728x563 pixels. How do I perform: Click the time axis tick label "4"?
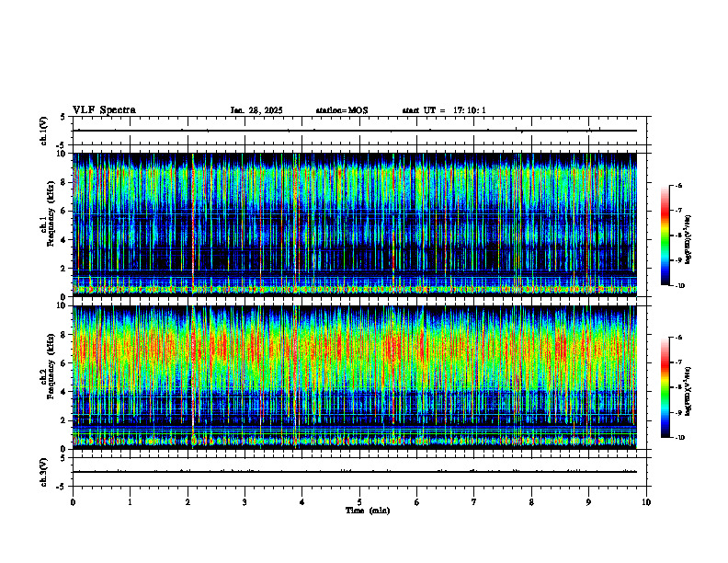pos(302,502)
